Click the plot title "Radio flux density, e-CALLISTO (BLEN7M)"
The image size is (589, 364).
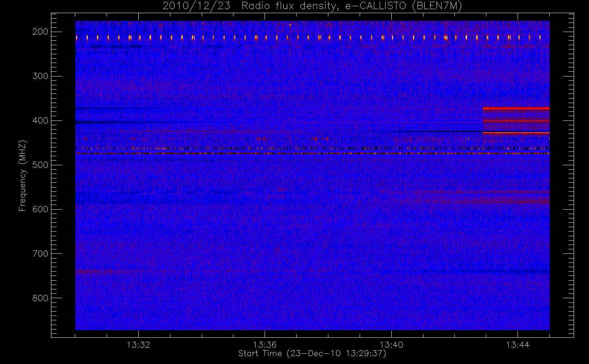coord(352,6)
